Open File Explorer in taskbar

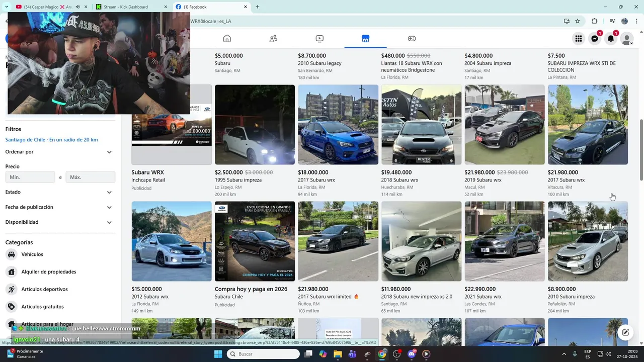click(338, 354)
